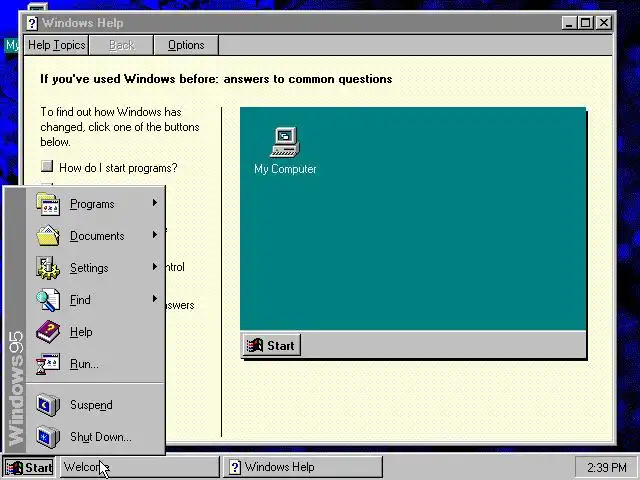Click the Documents folder icon
The image size is (640, 480).
coord(48,236)
